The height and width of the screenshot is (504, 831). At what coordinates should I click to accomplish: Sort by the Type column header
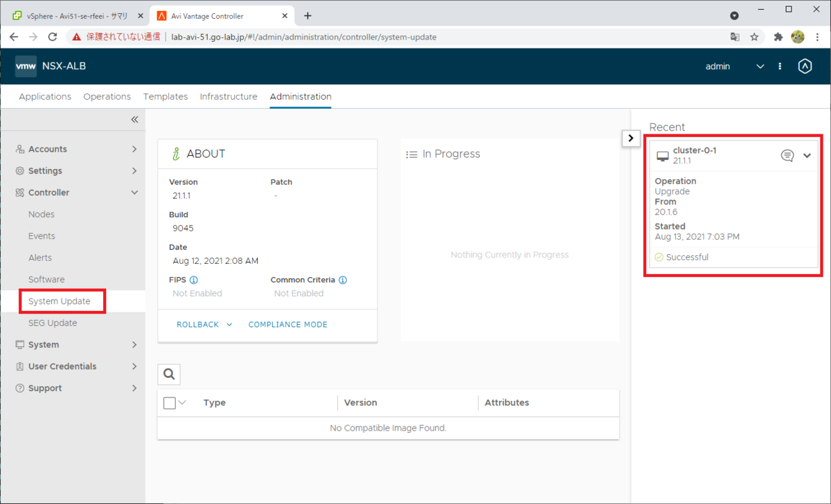pos(215,403)
